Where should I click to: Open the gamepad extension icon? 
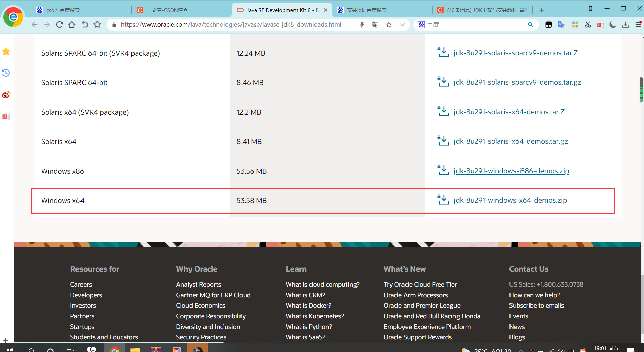[x=549, y=25]
